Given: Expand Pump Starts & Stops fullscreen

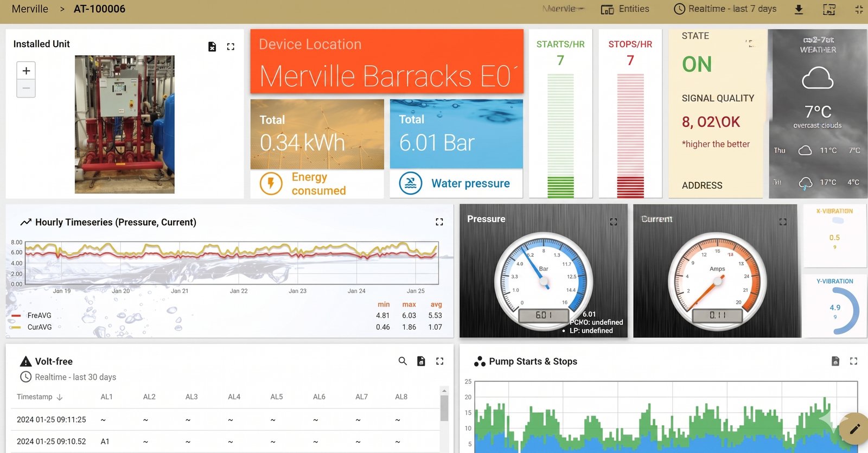Looking at the screenshot, I should coord(853,361).
